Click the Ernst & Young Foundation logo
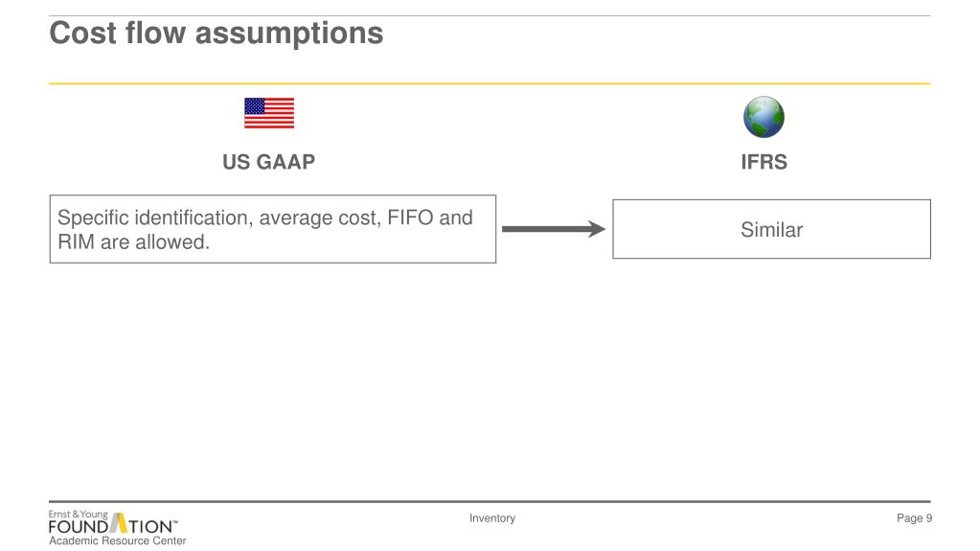Image resolution: width=980 pixels, height=551 pixels. [x=118, y=529]
